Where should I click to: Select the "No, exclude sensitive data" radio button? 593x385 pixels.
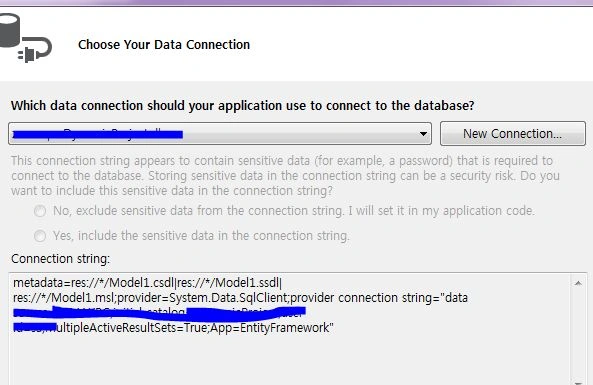click(40, 211)
